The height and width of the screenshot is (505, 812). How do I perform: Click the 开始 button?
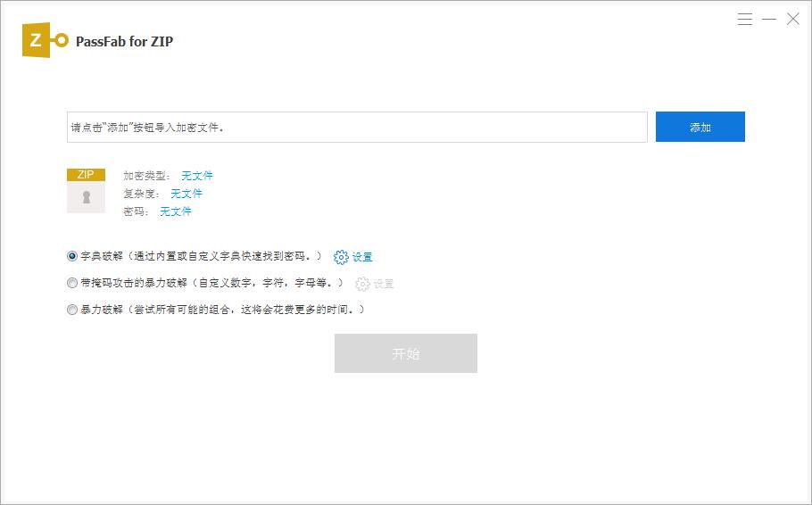(x=405, y=353)
